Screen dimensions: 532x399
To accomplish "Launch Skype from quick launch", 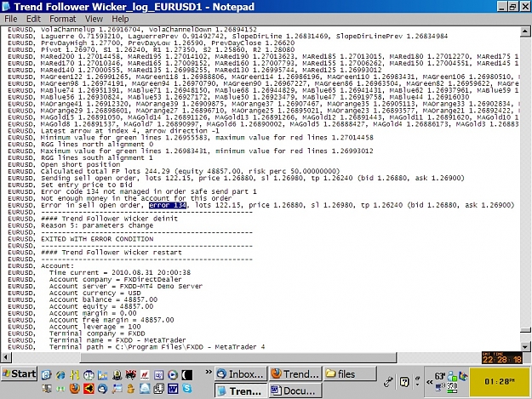I will 187,389.
